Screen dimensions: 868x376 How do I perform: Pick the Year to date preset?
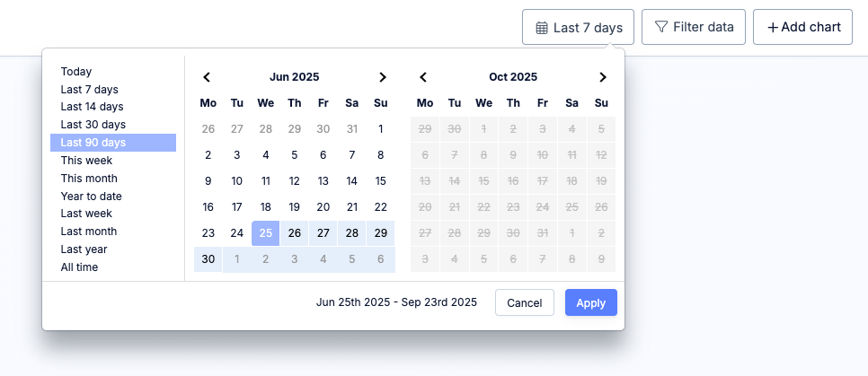click(92, 196)
